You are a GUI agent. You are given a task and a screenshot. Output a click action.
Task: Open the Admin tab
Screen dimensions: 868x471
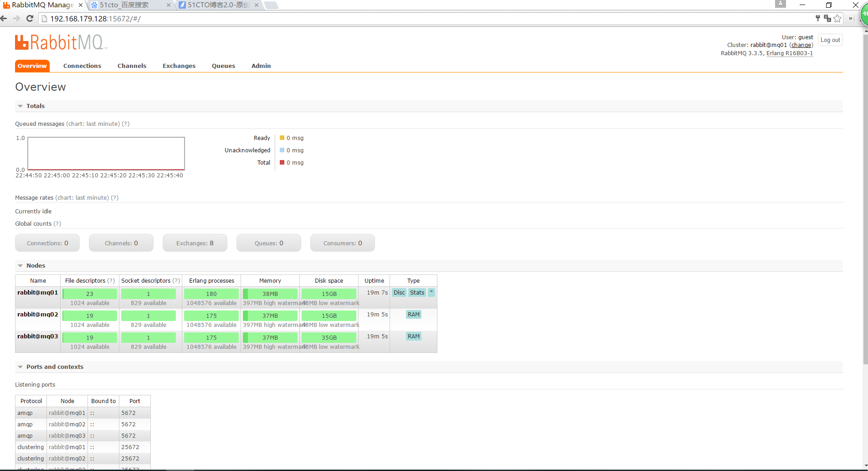click(261, 66)
